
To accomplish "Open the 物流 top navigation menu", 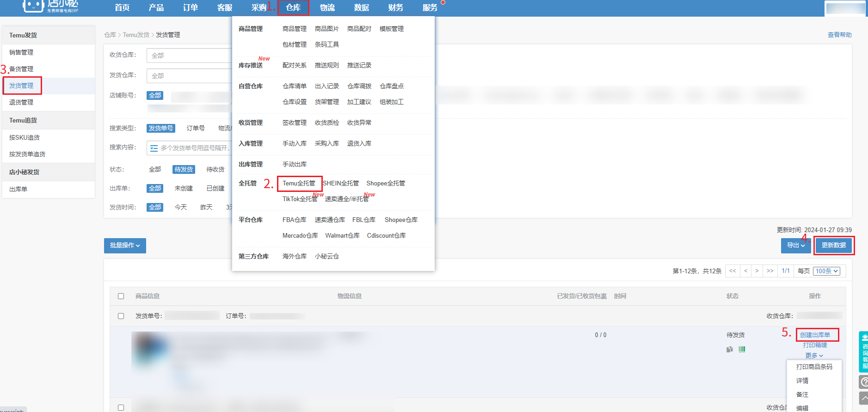I will (x=327, y=8).
